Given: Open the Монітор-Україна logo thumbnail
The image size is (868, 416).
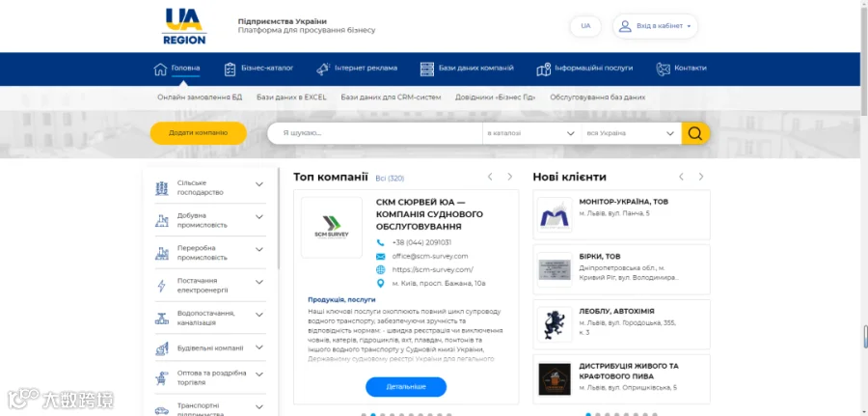Looking at the screenshot, I should point(555,215).
